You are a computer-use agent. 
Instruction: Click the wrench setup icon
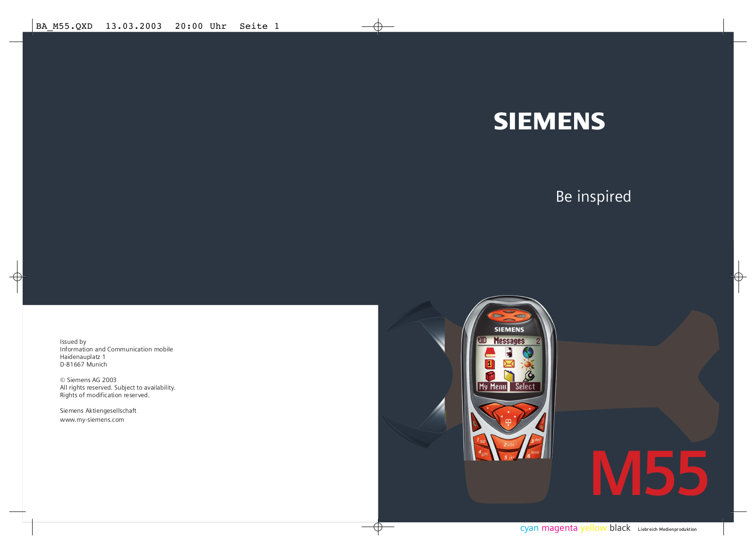(529, 376)
